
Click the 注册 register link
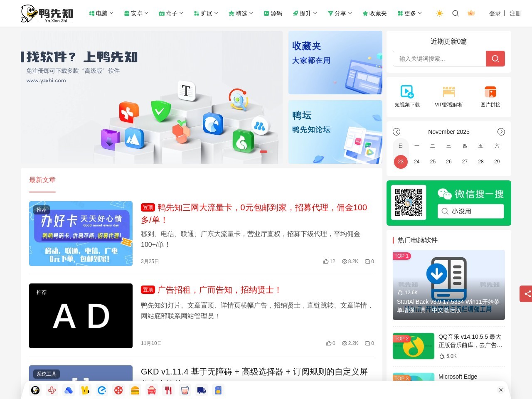515,13
